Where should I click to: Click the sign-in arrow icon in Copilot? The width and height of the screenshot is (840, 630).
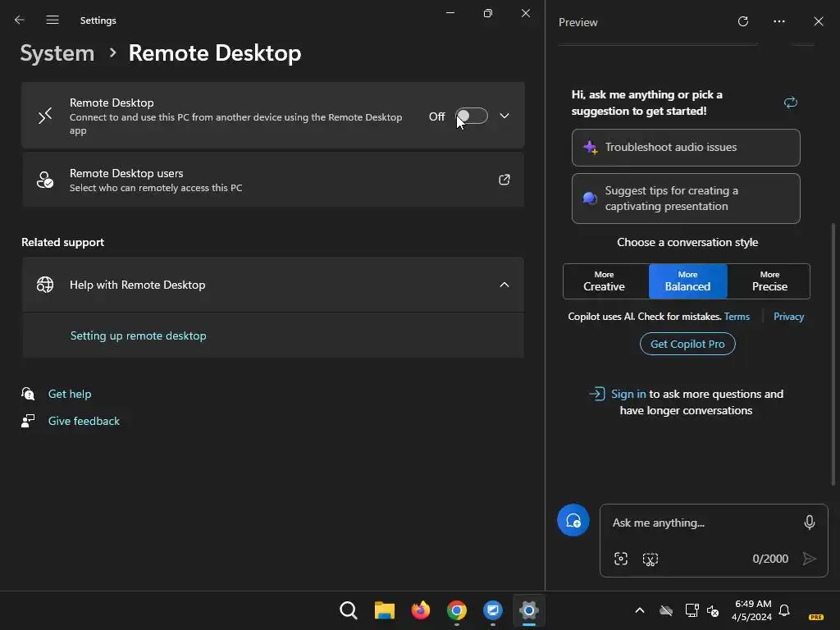coord(597,394)
